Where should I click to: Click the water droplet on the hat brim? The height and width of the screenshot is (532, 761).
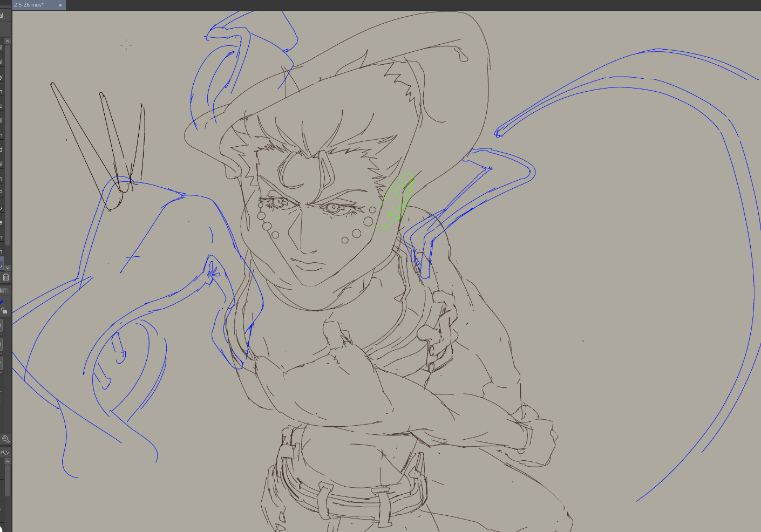click(x=461, y=54)
